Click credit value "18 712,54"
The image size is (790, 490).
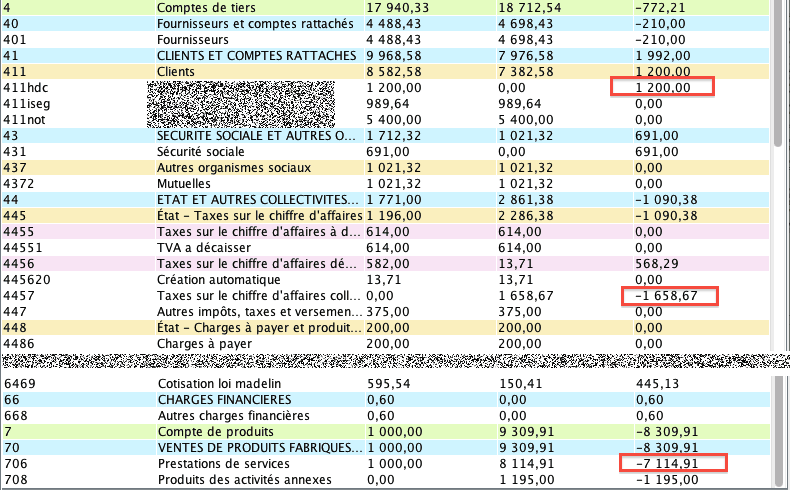pyautogui.click(x=530, y=8)
